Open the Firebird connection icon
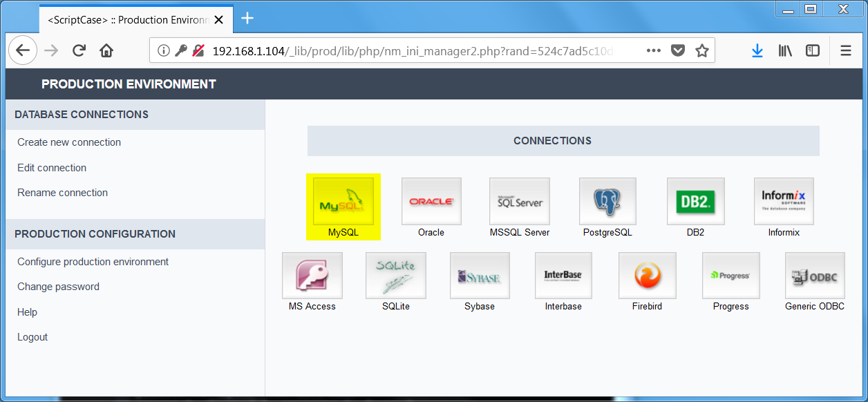The width and height of the screenshot is (868, 402). (647, 275)
